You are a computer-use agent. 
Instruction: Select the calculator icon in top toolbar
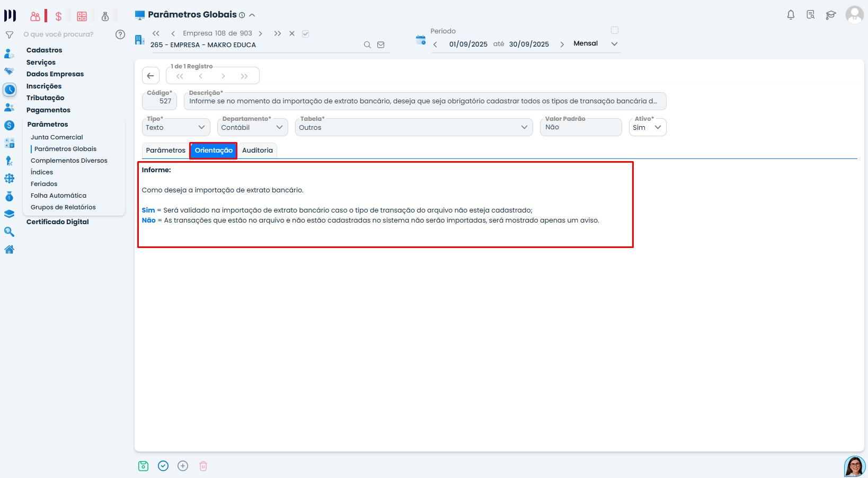pyautogui.click(x=82, y=16)
